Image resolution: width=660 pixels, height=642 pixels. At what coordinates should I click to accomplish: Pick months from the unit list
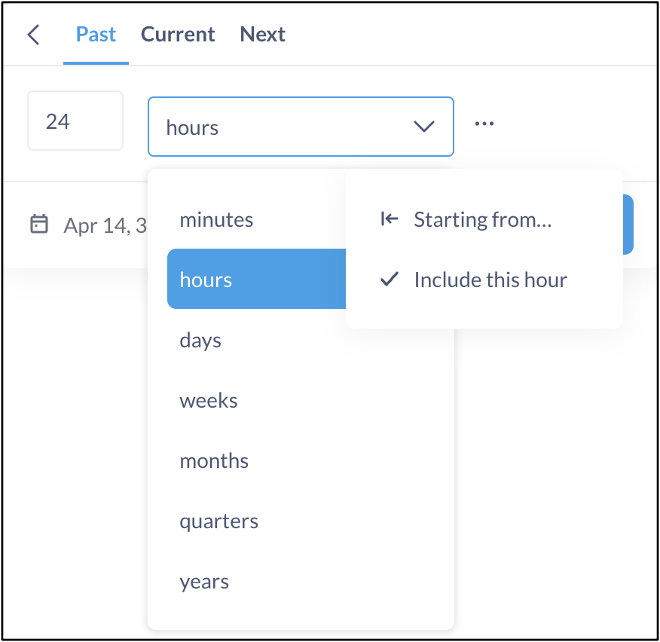[301, 461]
